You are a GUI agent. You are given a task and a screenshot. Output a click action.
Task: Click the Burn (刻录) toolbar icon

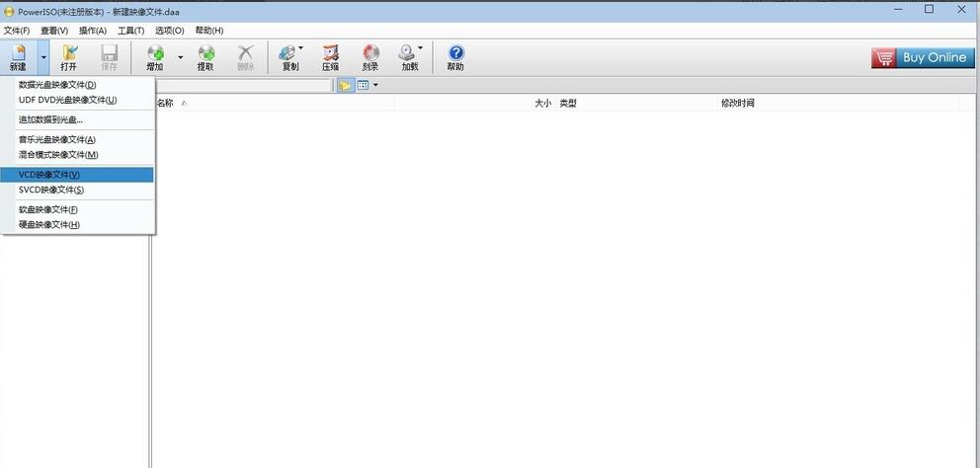click(370, 57)
